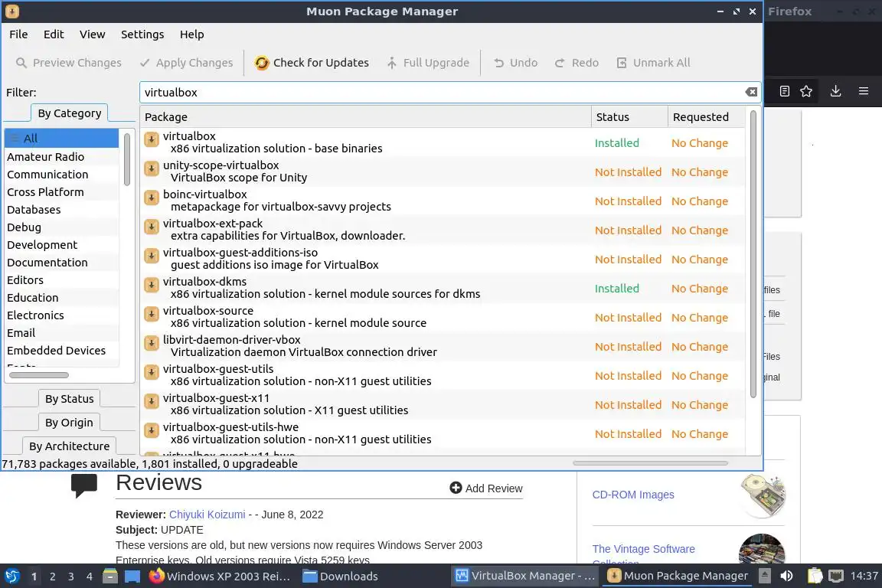Open the CD-ROM Images link
The height and width of the screenshot is (588, 882).
[633, 495]
